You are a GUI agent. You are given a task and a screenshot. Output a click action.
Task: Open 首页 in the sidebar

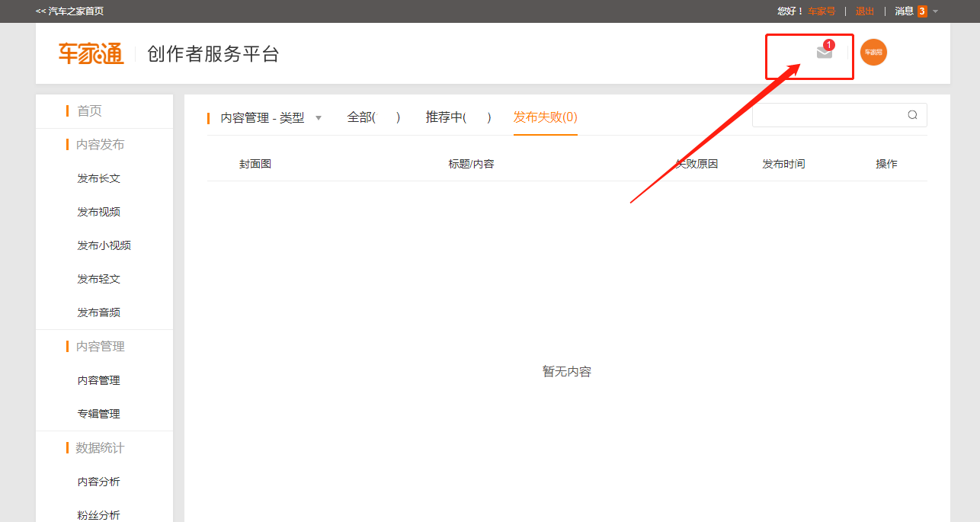(89, 111)
